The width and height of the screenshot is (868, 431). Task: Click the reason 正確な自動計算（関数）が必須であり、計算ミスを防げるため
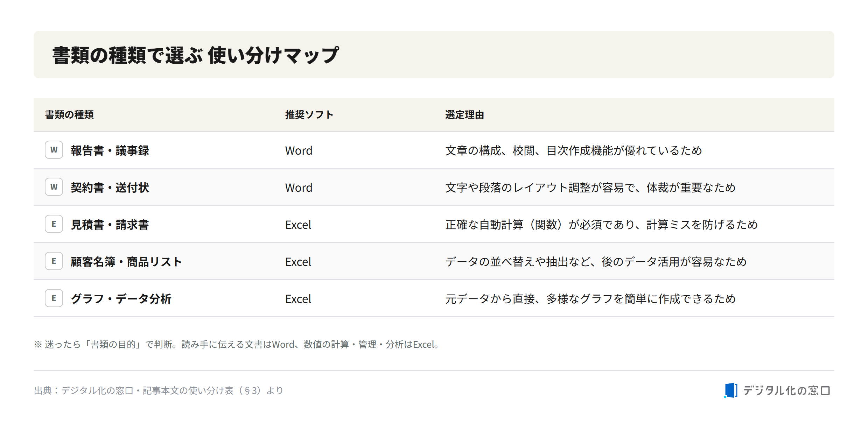[602, 225]
